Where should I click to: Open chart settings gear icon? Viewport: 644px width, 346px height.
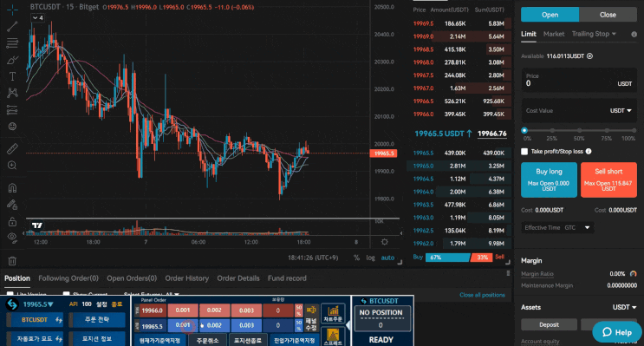385,242
